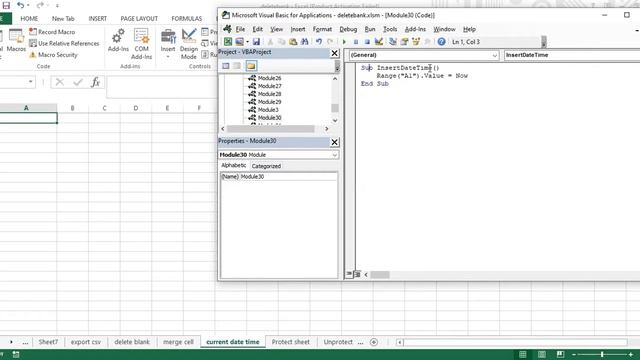Toggle Use Relative References in ribbon

pos(64,43)
